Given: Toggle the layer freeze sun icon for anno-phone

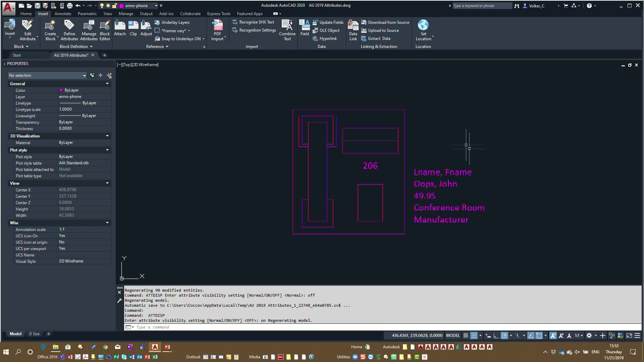Looking at the screenshot, I should click(x=108, y=6).
